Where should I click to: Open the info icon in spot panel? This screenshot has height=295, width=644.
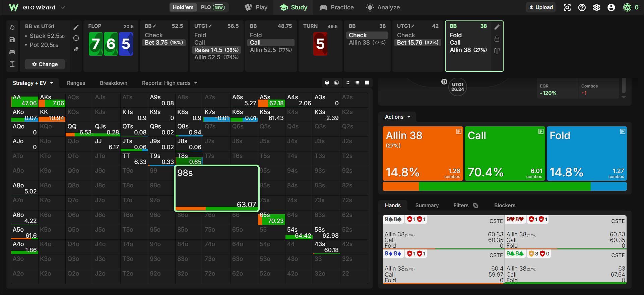[76, 38]
